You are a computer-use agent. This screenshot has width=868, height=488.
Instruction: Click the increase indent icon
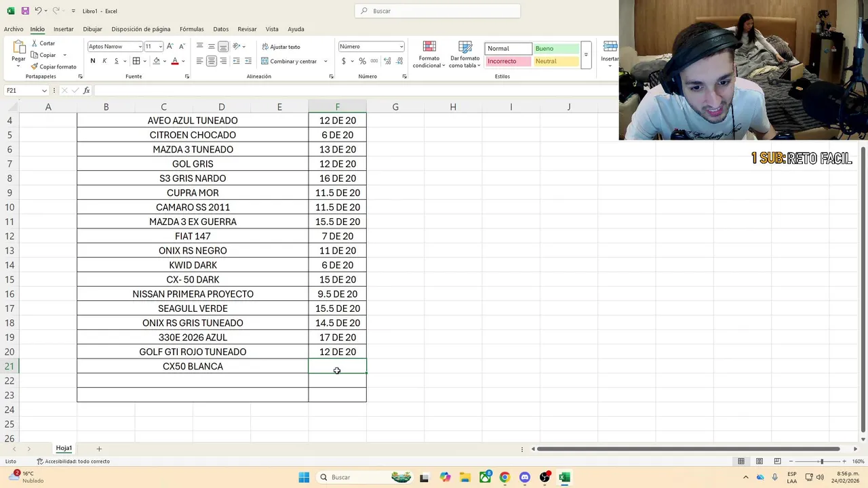(248, 61)
